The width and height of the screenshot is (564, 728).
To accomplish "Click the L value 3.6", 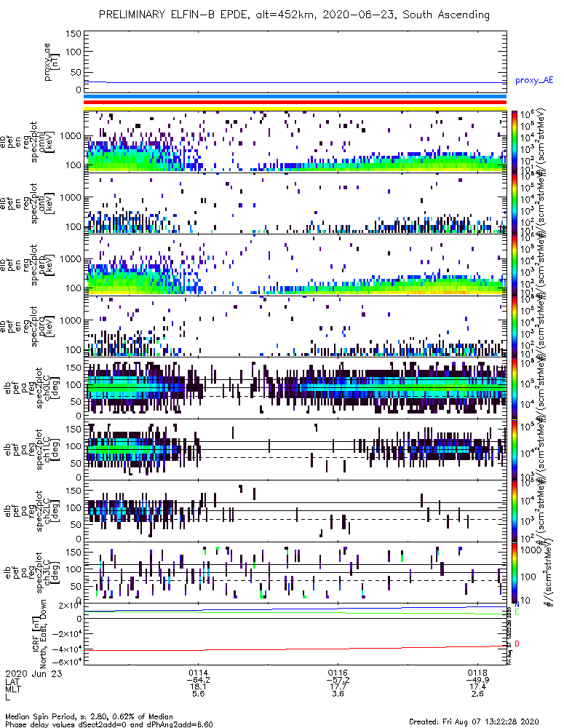I will click(x=338, y=694).
